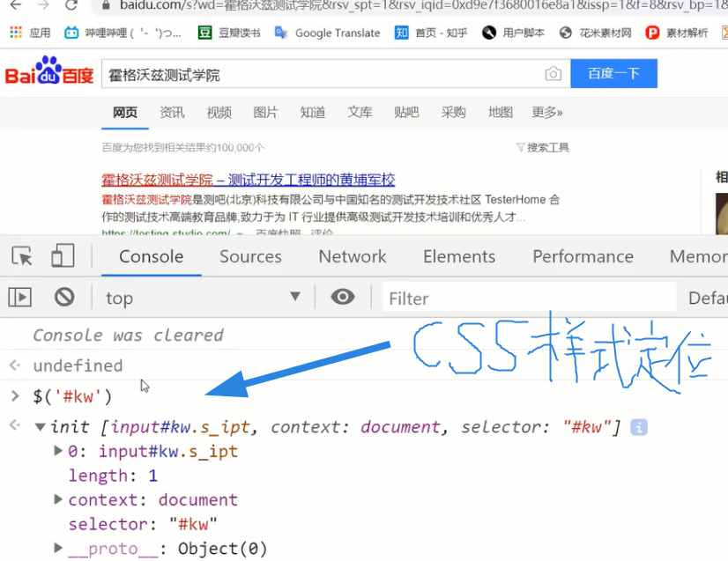This screenshot has width=728, height=561.
Task: Switch to the 图片 tab
Action: click(x=265, y=113)
